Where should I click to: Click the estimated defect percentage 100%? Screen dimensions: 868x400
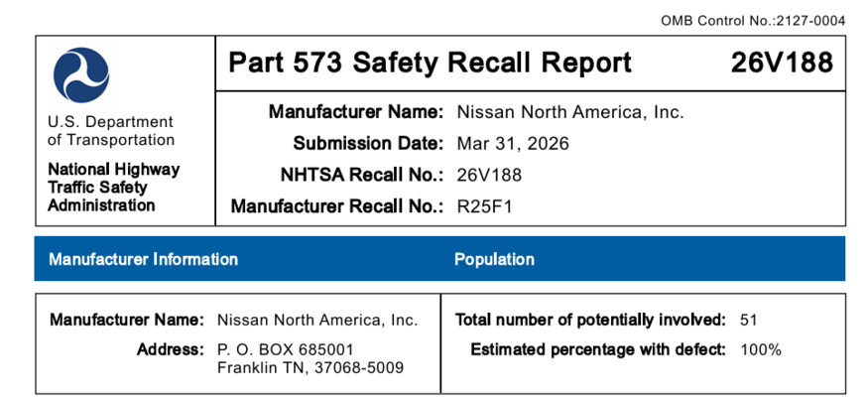[x=761, y=349]
